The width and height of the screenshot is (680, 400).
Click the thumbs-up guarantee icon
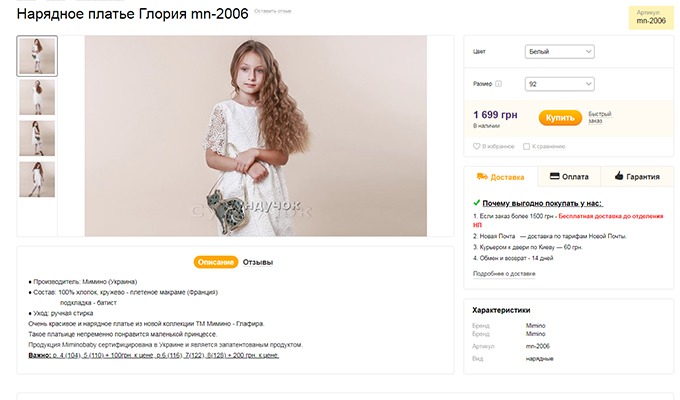(619, 176)
